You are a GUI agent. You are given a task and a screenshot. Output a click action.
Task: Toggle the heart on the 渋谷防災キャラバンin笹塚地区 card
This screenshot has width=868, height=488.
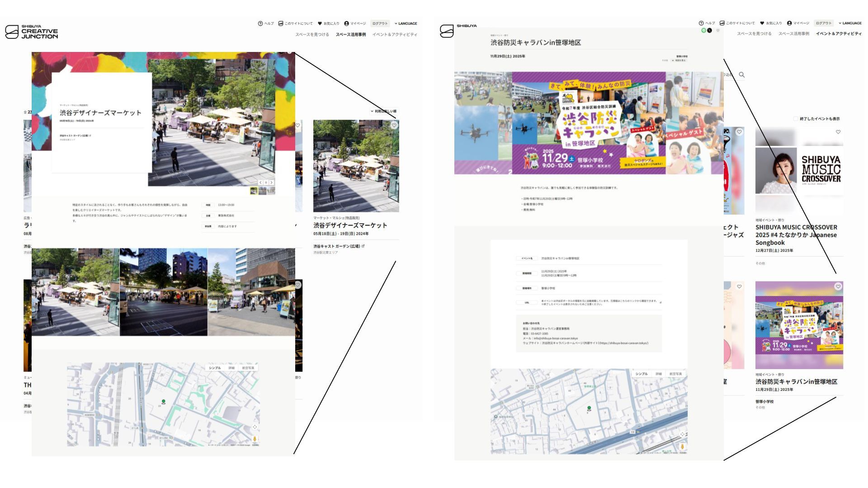838,286
